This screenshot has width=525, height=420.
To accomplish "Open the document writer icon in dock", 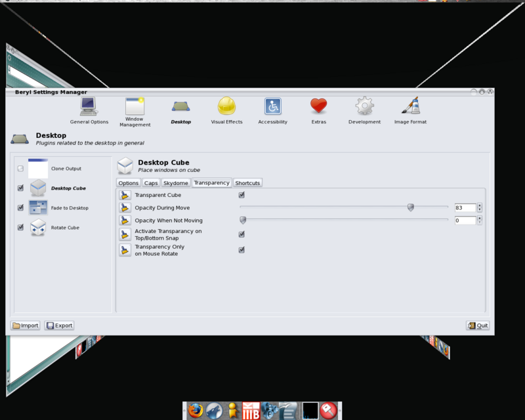I will (x=288, y=411).
